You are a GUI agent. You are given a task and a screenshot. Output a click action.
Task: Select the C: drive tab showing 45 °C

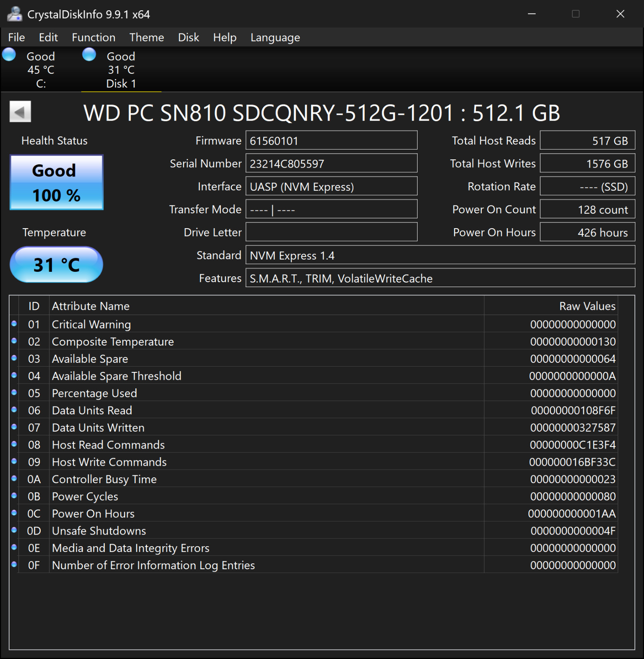coord(40,70)
